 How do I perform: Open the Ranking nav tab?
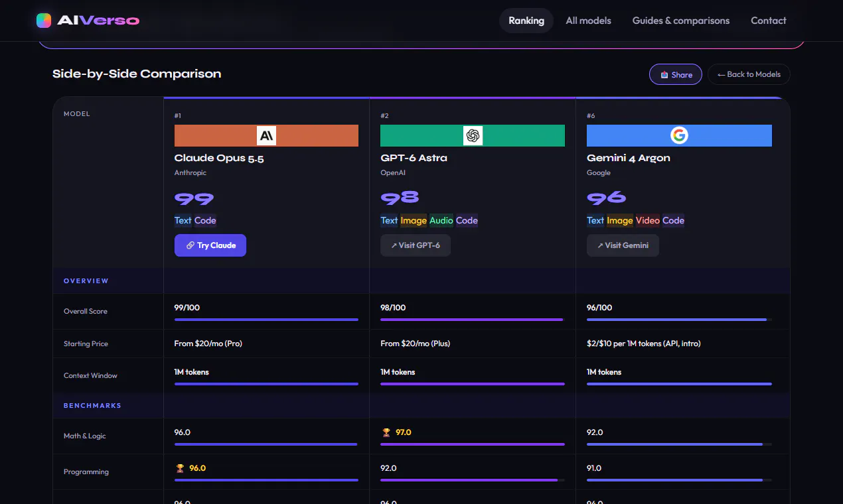(526, 21)
